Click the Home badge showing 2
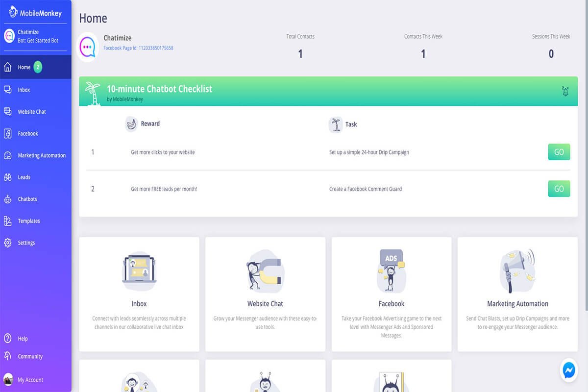 (38, 67)
